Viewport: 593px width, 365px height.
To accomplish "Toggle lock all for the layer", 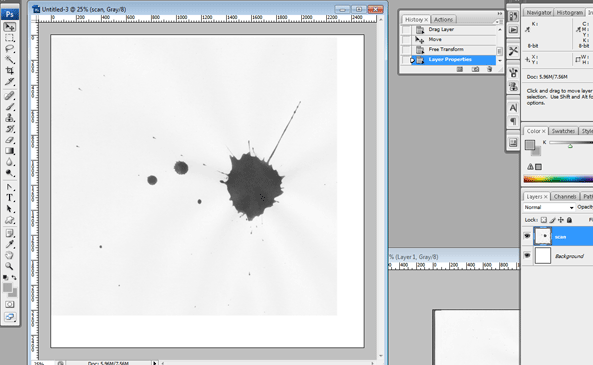I will pos(569,220).
